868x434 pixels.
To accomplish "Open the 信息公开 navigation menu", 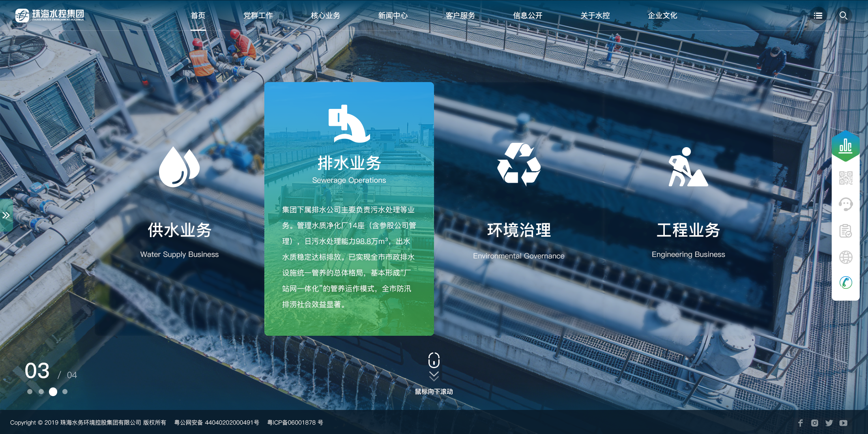I will 528,15.
